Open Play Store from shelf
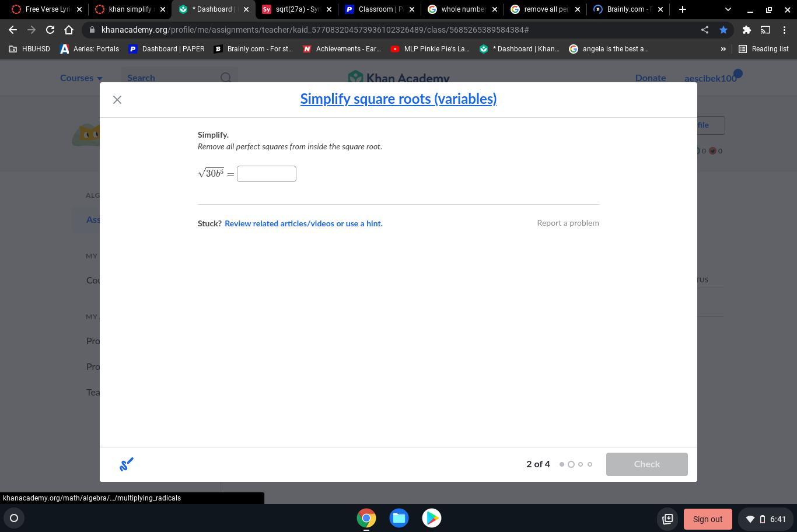This screenshot has width=797, height=532. [x=432, y=518]
